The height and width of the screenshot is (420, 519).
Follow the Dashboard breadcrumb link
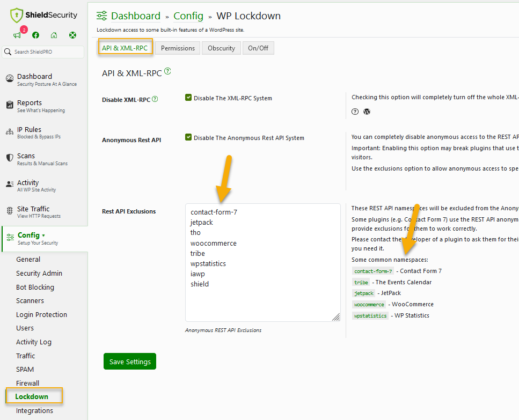pyautogui.click(x=136, y=16)
